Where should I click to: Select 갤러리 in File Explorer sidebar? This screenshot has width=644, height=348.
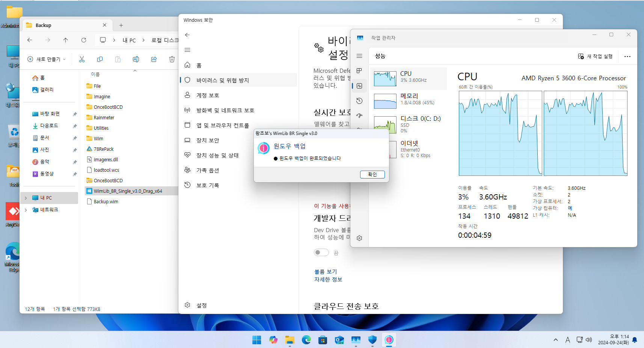[43, 90]
